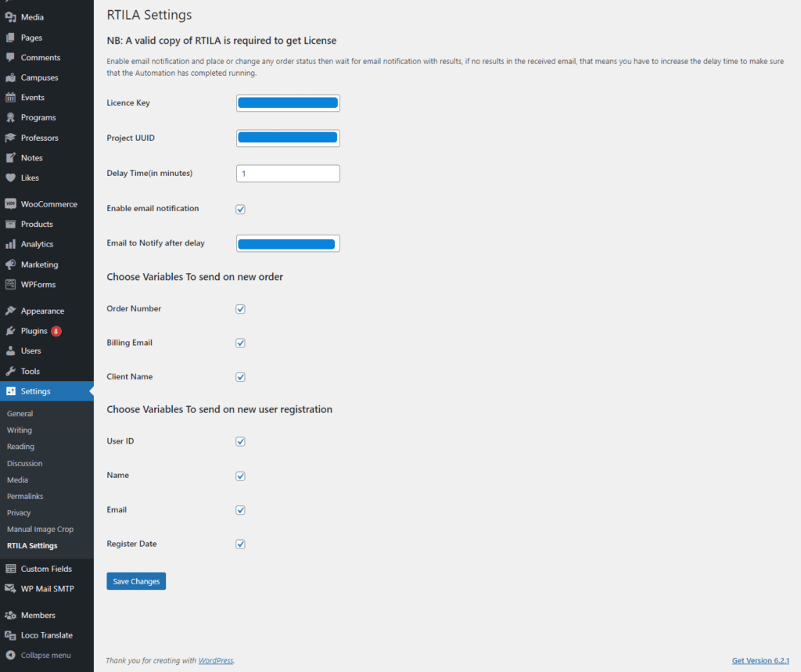The image size is (801, 672).
Task: Click the Delay Time input field
Action: tap(288, 173)
